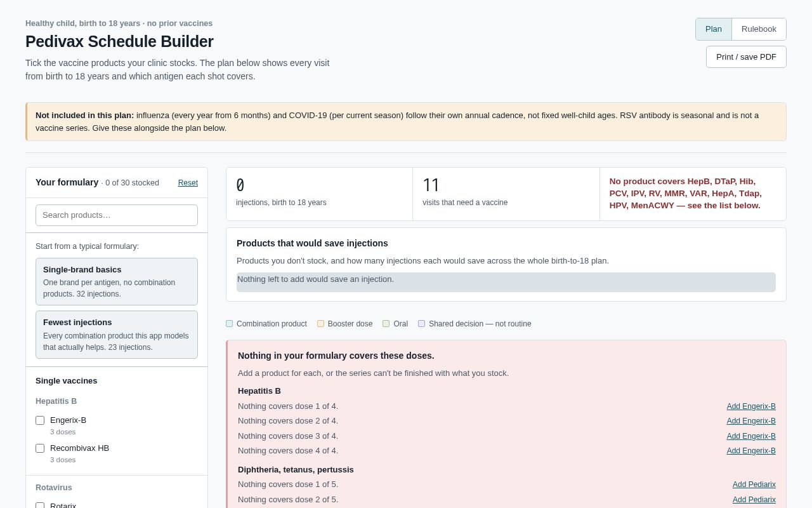Click the 'Hepatitis B' heading in the uncovered doses panel

pos(259,391)
